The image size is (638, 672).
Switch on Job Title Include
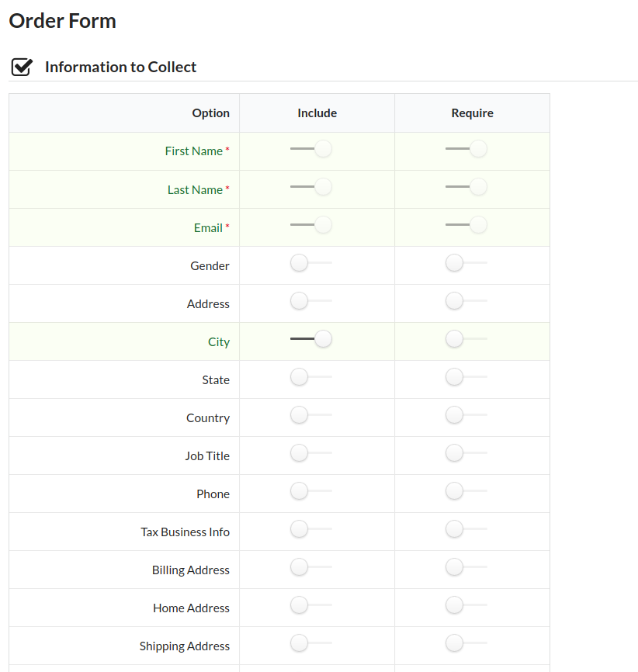[311, 453]
